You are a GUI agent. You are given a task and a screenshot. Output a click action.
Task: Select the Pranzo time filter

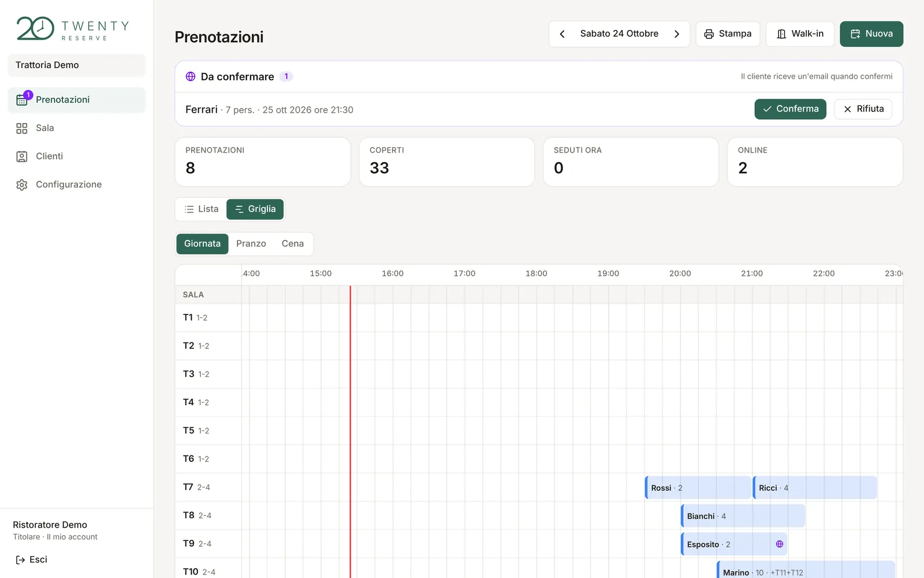point(251,244)
